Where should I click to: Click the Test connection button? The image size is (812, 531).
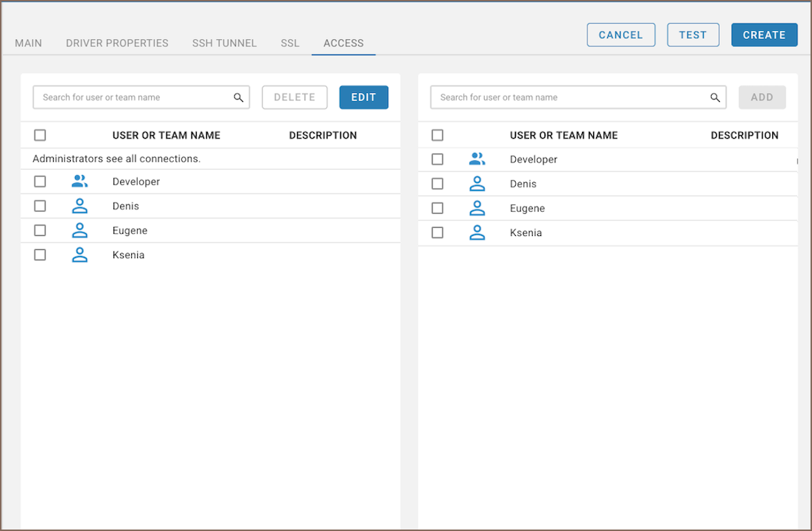click(x=693, y=35)
